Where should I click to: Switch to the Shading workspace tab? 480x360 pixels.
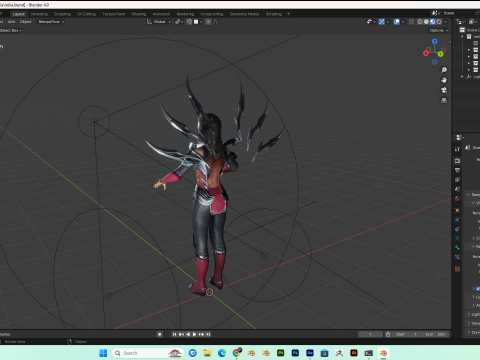coord(139,14)
